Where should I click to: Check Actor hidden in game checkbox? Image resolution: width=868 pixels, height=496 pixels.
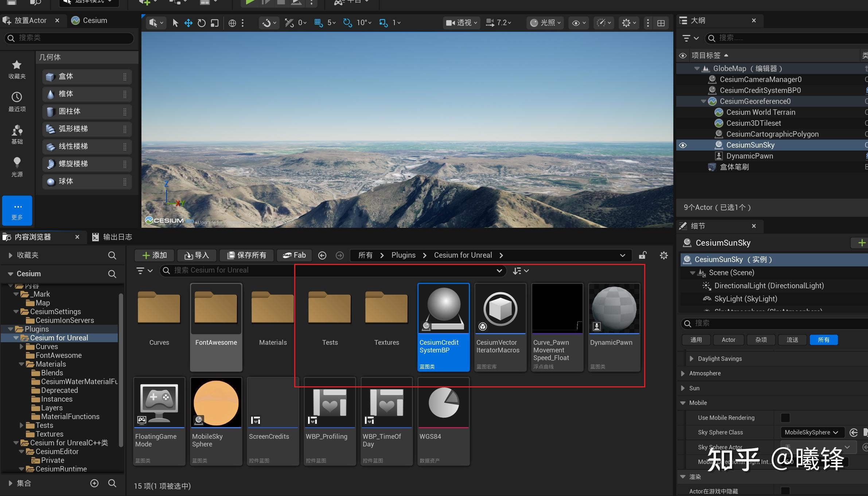(x=785, y=491)
